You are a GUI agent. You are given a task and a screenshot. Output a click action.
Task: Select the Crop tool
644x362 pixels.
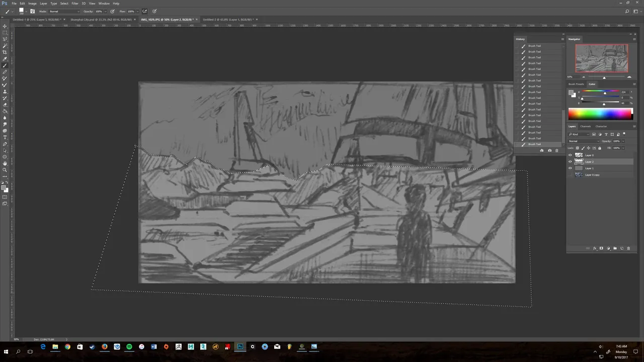pyautogui.click(x=5, y=52)
